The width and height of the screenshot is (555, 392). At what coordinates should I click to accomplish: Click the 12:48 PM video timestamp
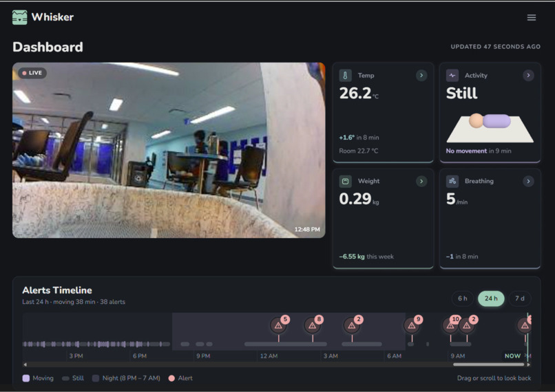click(x=307, y=230)
